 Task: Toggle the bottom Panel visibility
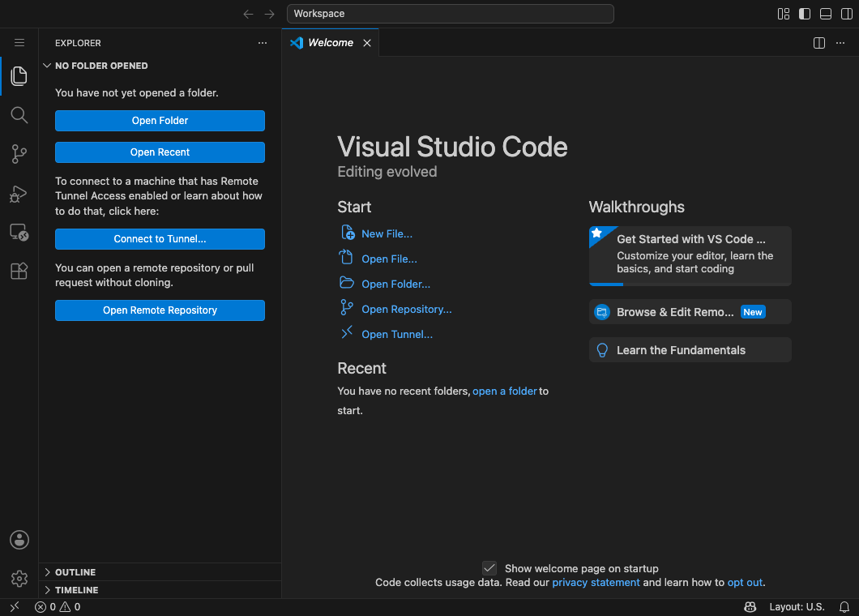pos(826,15)
